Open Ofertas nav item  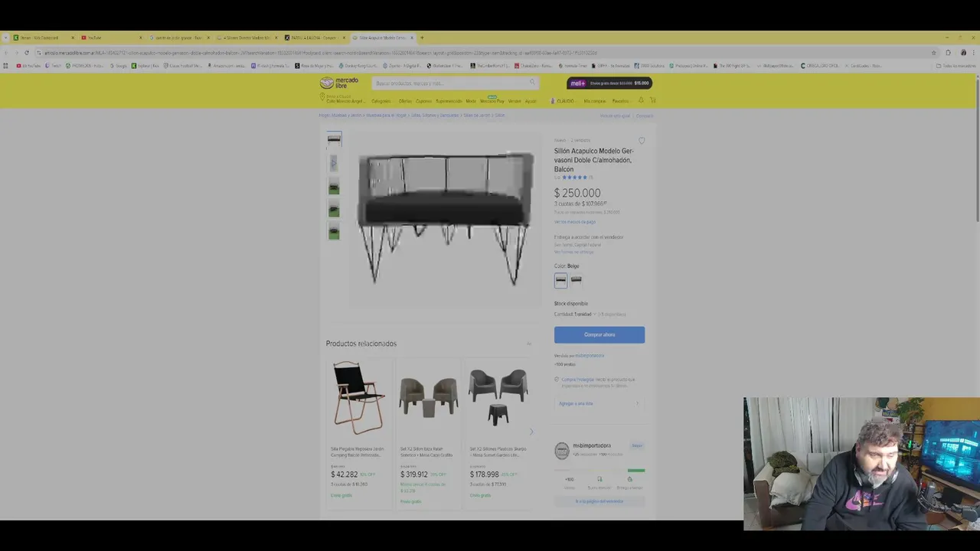coord(405,101)
